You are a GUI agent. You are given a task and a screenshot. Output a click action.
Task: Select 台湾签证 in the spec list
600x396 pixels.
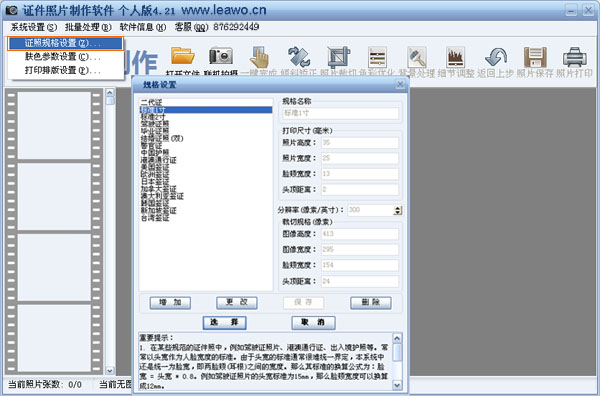206,218
